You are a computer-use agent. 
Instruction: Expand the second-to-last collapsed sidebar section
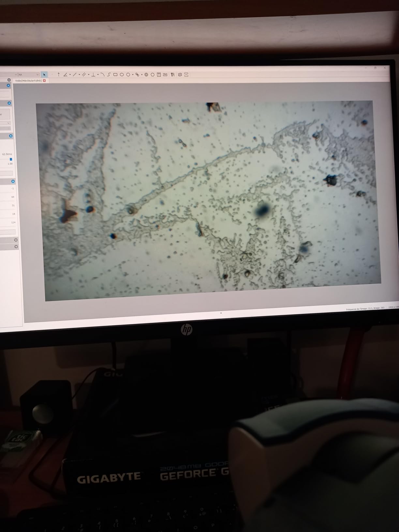(x=16, y=240)
